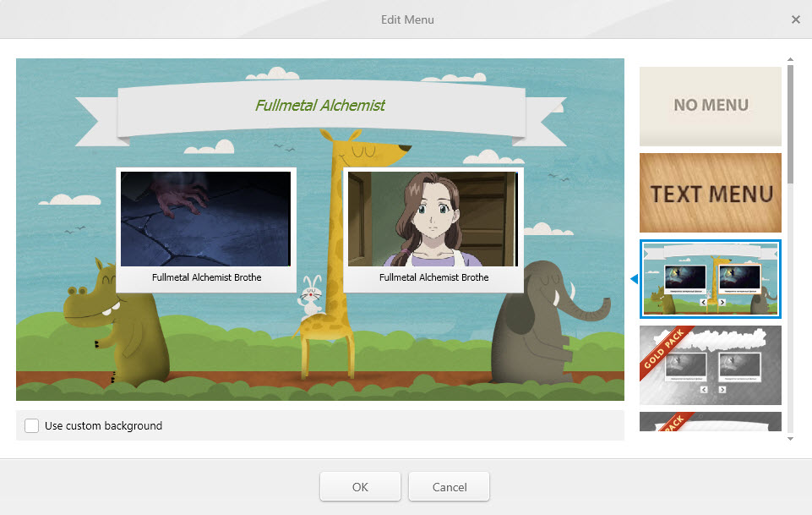Enable Use custom background checkbox

(x=31, y=426)
